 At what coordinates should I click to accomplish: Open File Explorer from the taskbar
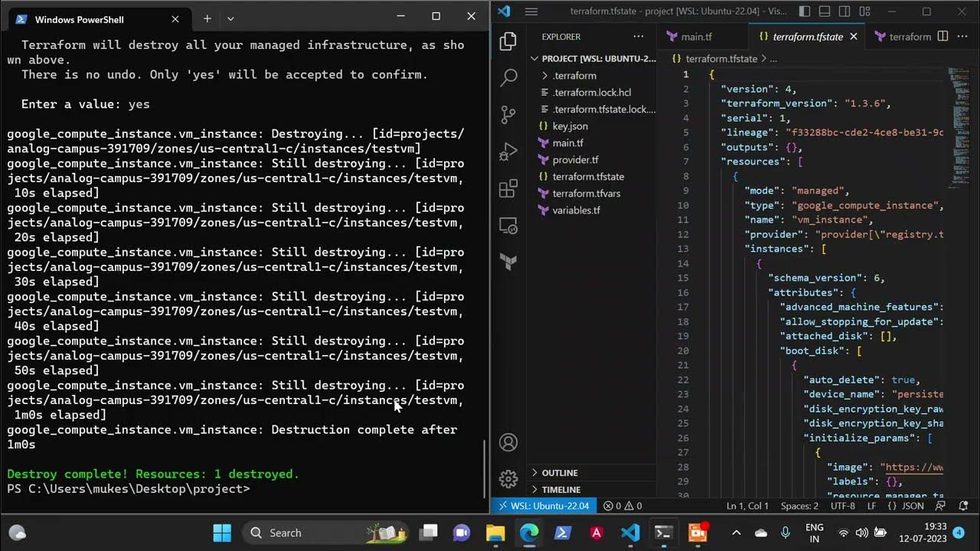(495, 533)
